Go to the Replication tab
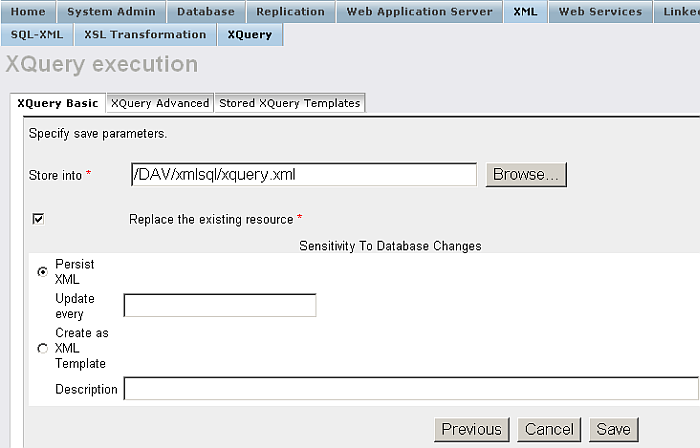Image resolution: width=700 pixels, height=448 pixels. pos(291,12)
